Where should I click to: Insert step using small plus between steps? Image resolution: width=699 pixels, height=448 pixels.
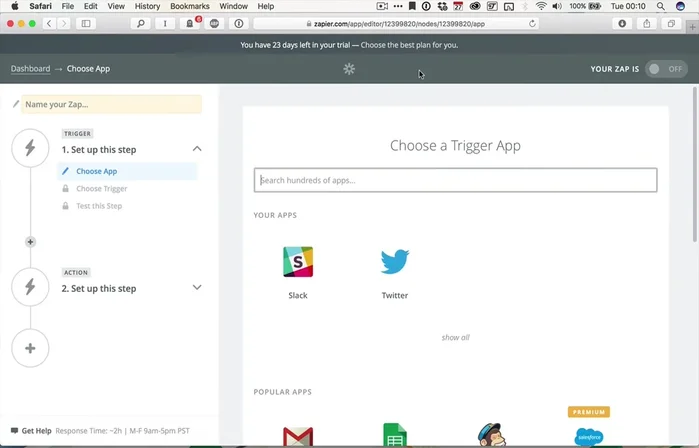[x=30, y=242]
